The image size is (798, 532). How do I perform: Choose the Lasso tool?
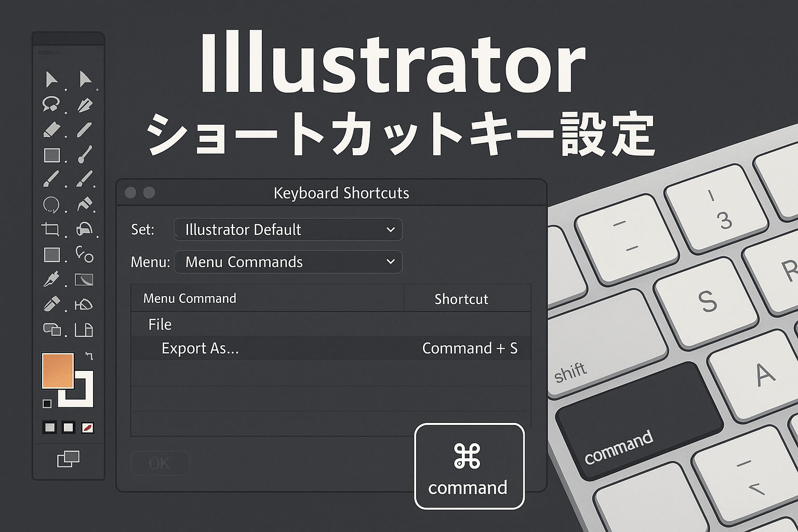click(x=50, y=104)
